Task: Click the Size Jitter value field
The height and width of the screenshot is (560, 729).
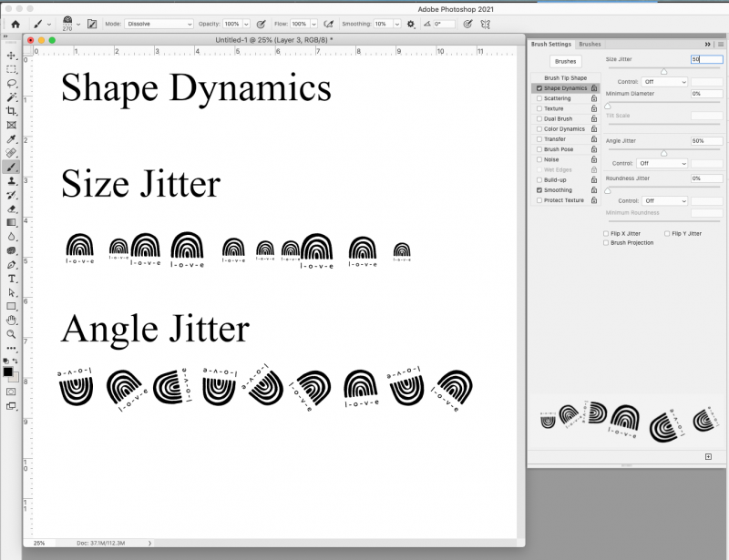Action: [707, 59]
